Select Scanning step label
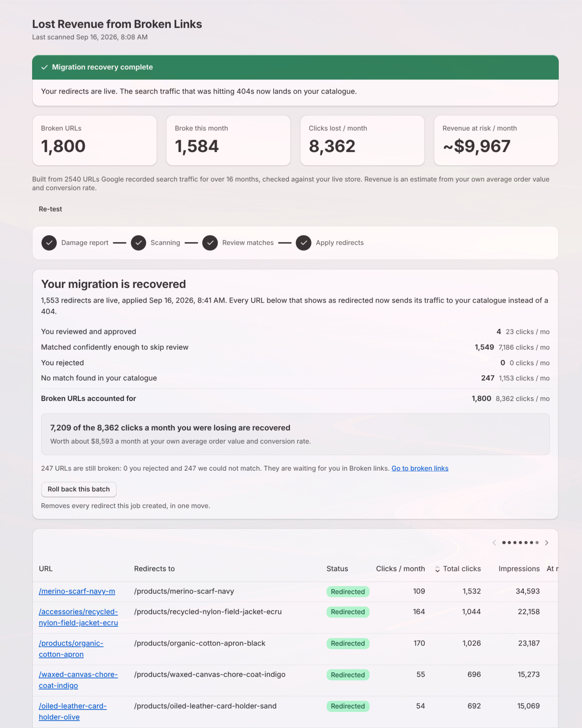 (x=165, y=243)
